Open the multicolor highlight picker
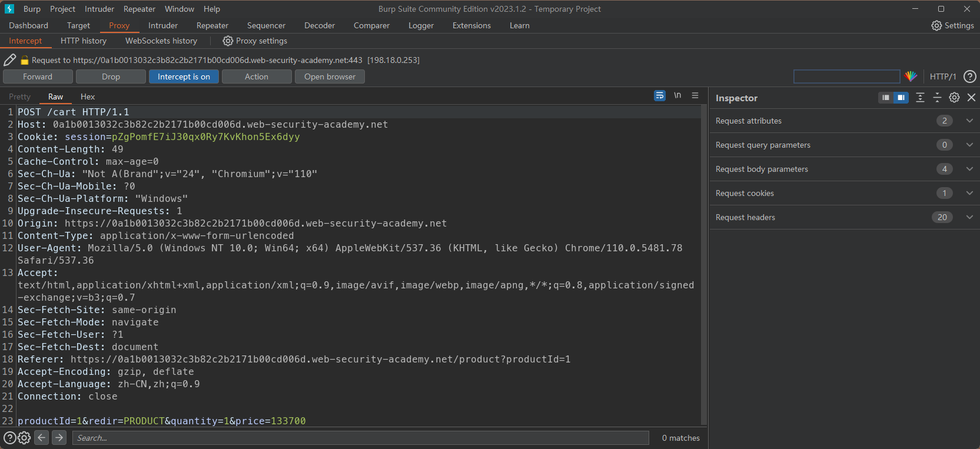This screenshot has height=449, width=980. pos(911,77)
